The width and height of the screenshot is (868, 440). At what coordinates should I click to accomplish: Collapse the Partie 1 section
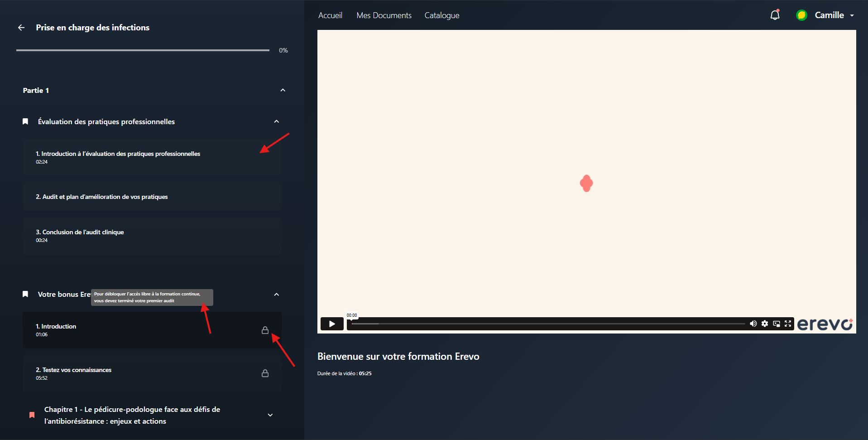click(x=283, y=90)
